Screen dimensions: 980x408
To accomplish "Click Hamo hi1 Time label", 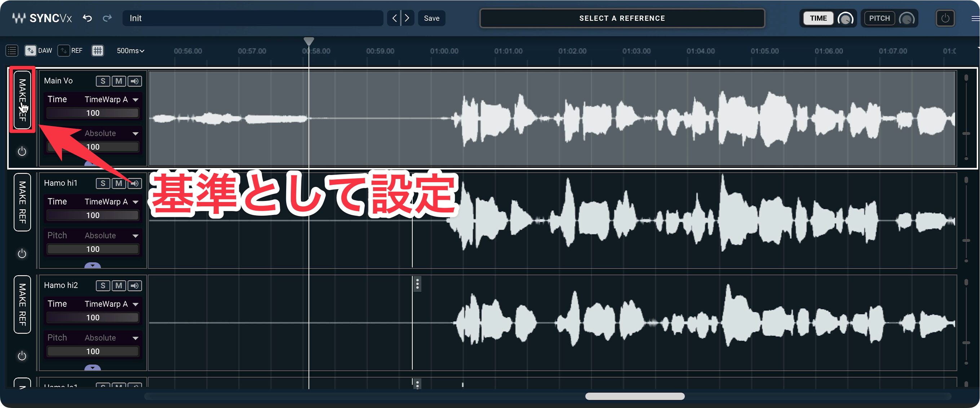I will pyautogui.click(x=57, y=202).
